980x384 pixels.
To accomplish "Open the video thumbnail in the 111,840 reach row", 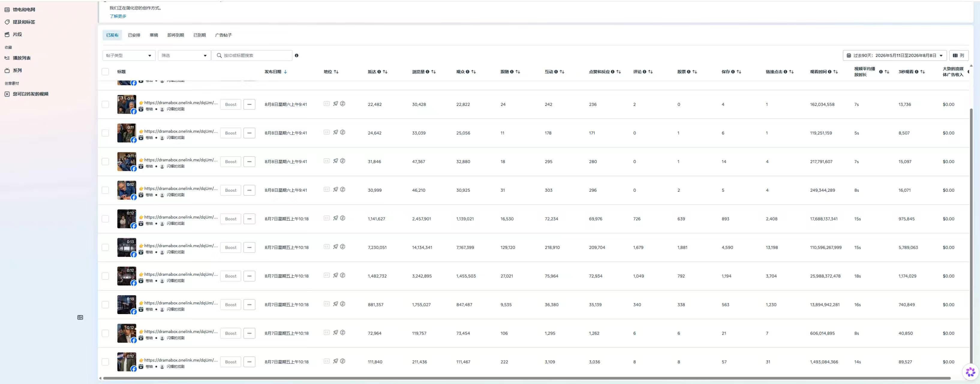I will (x=127, y=361).
